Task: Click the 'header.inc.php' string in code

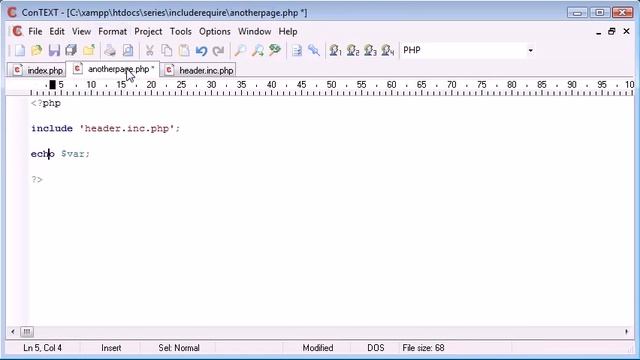Action: tap(127, 129)
